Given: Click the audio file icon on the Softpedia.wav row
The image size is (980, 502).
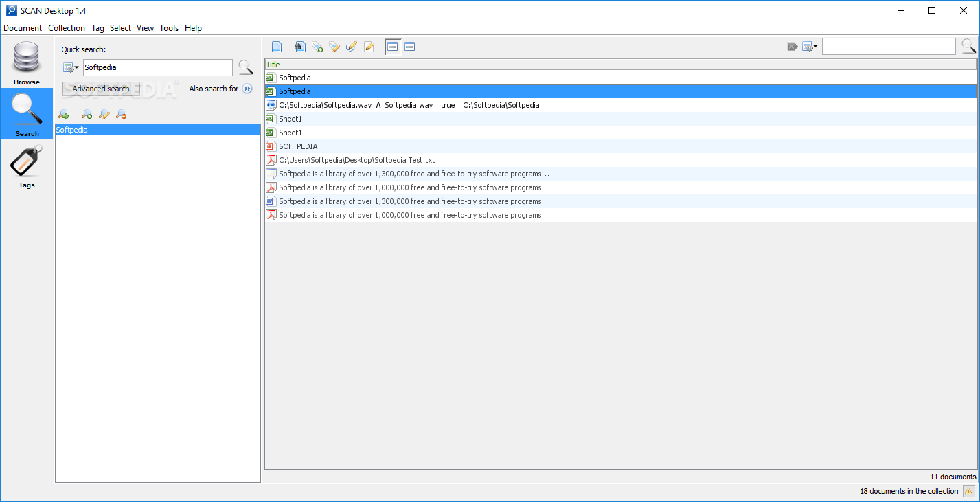Looking at the screenshot, I should (271, 105).
